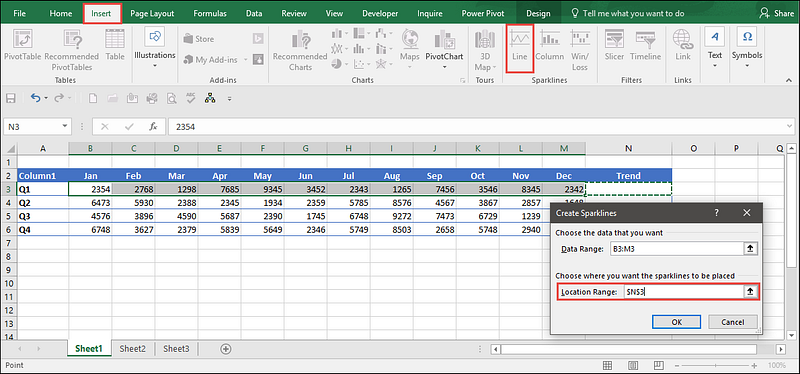
Task: Expand the Illustrations dropdown
Action: coord(155,65)
